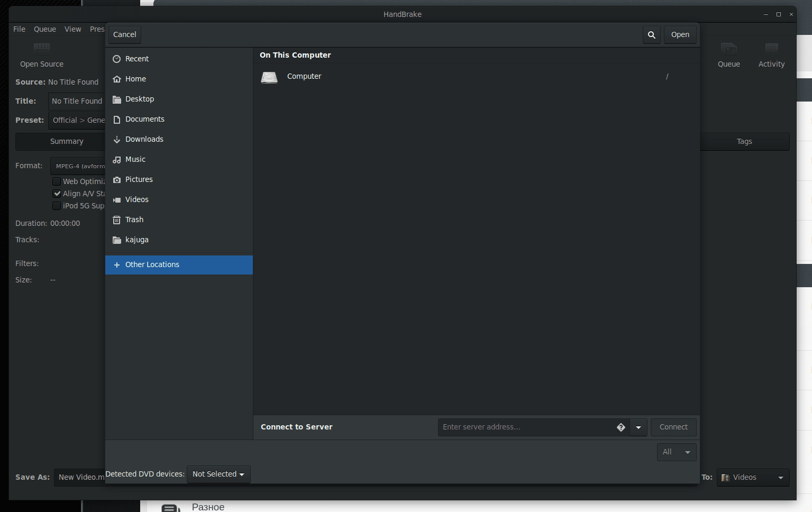Viewport: 812px width, 512px height.
Task: Click the search magnifier icon in file dialog
Action: click(651, 35)
